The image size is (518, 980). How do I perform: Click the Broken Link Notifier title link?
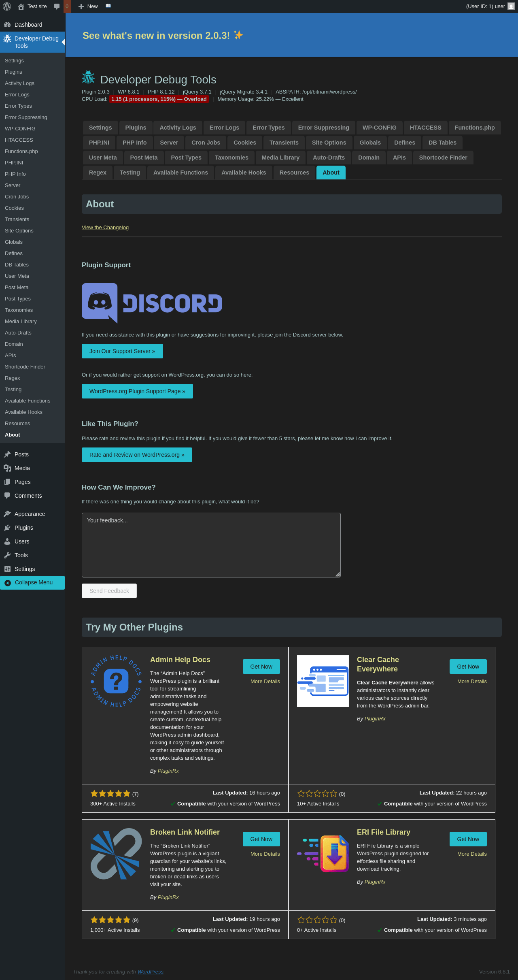click(x=185, y=832)
